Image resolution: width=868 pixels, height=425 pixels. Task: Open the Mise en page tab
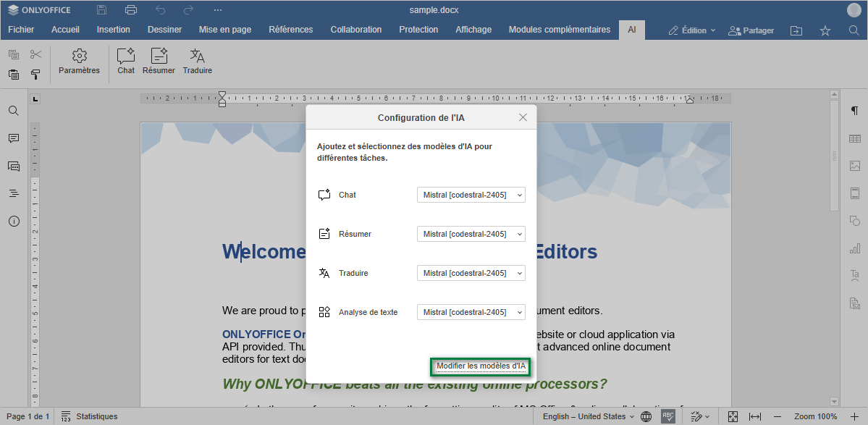(225, 30)
